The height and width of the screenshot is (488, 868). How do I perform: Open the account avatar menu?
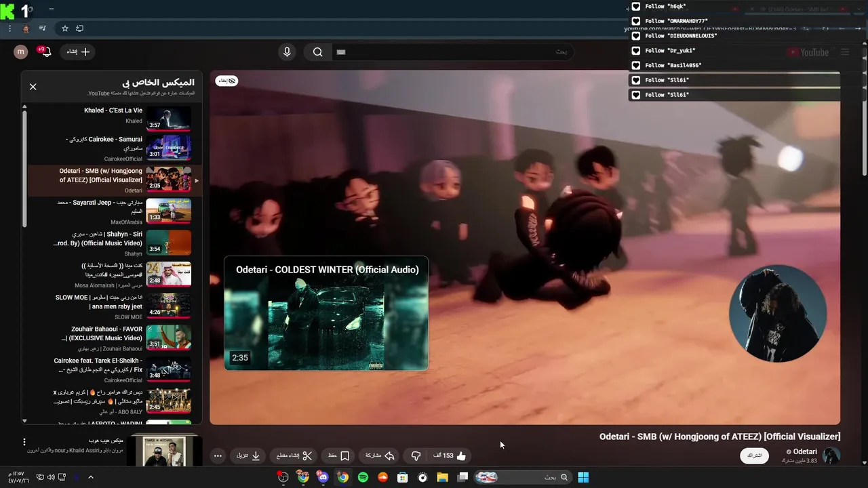(21, 52)
